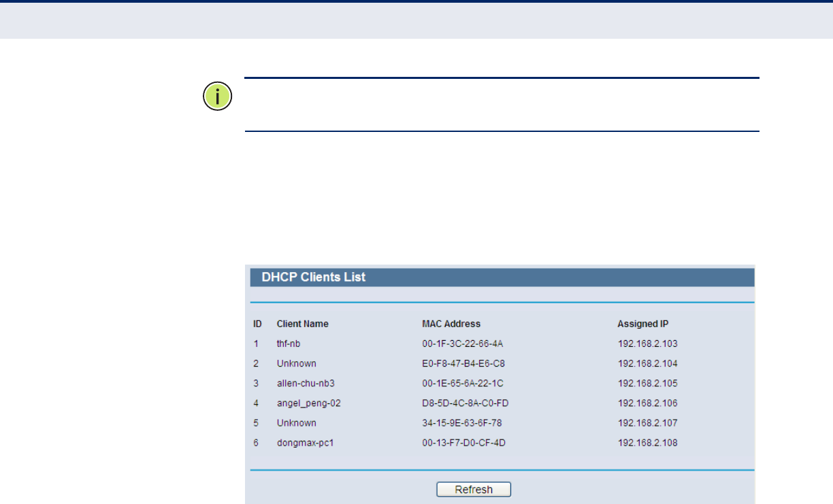Select client name dongmax-pc1
Image resolution: width=833 pixels, height=504 pixels.
(305, 443)
